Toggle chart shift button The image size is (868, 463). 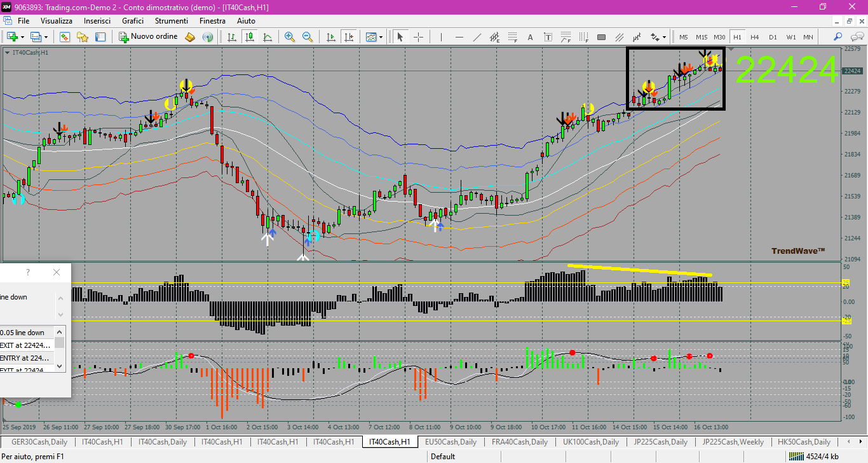point(348,37)
